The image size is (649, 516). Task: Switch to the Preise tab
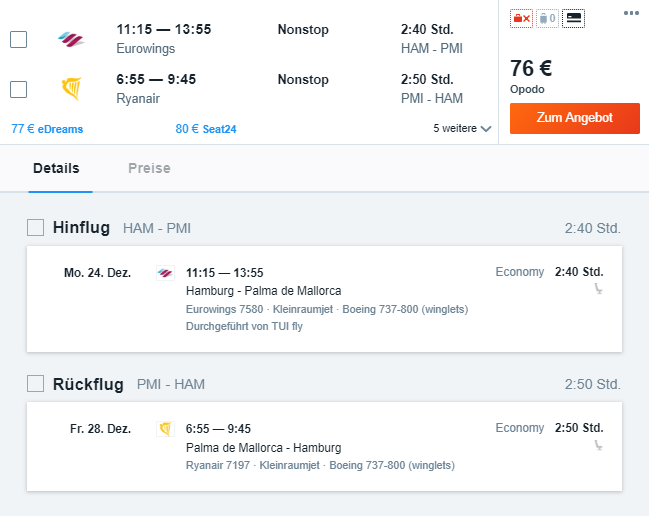click(149, 168)
